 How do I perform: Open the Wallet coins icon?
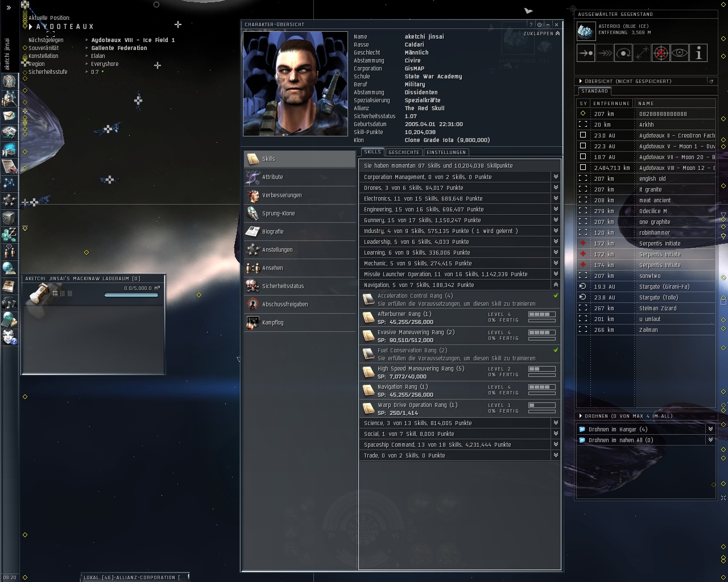(9, 234)
